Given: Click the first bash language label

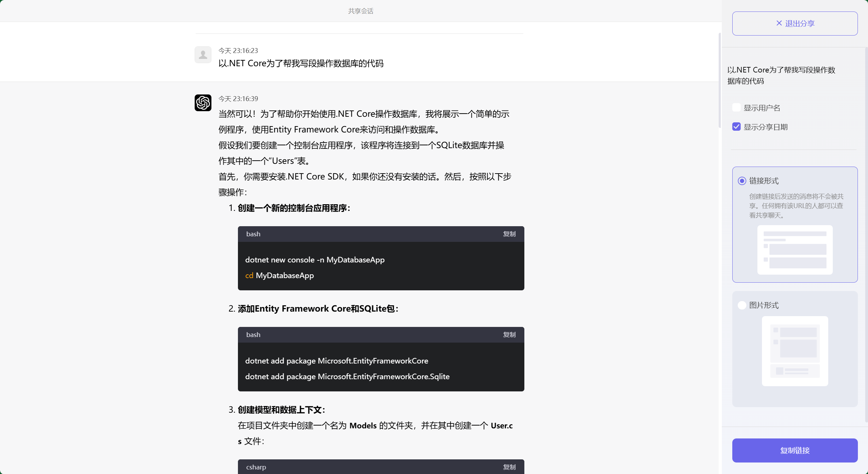Looking at the screenshot, I should point(253,234).
